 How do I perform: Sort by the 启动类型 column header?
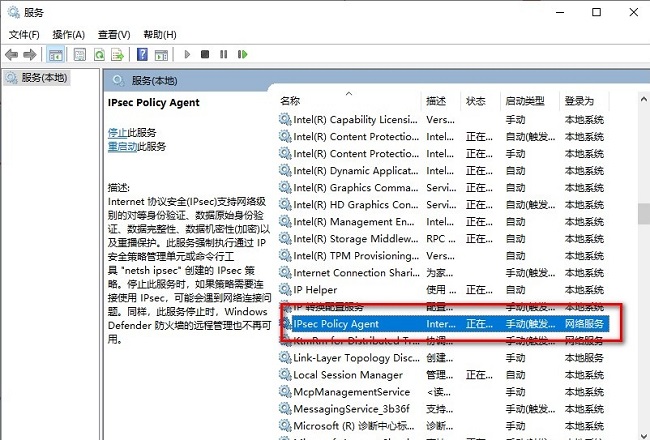[x=530, y=101]
